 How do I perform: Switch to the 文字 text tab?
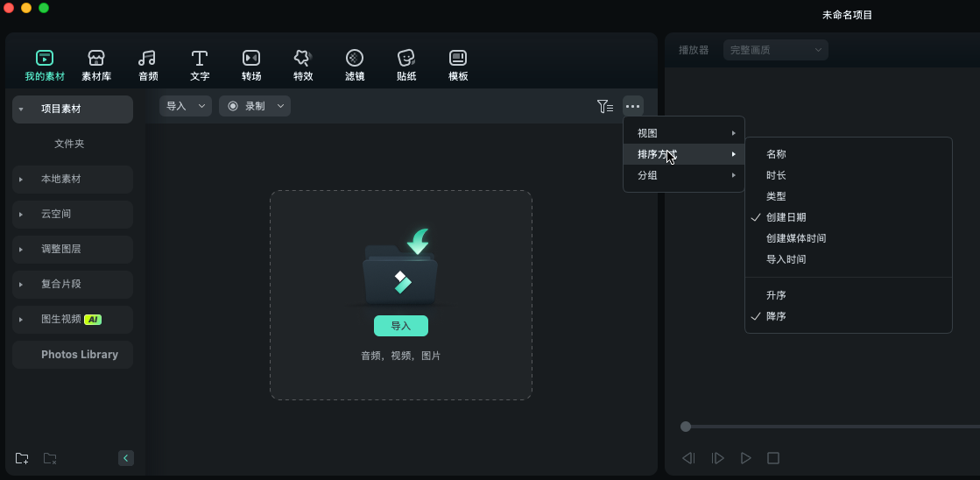click(200, 66)
